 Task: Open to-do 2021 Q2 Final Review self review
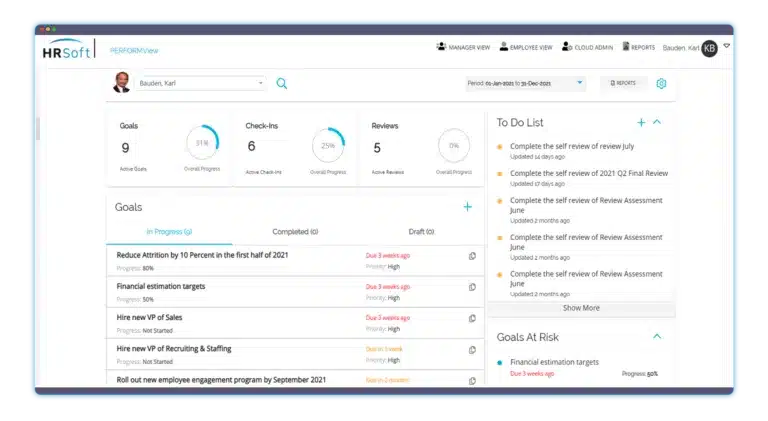(589, 173)
